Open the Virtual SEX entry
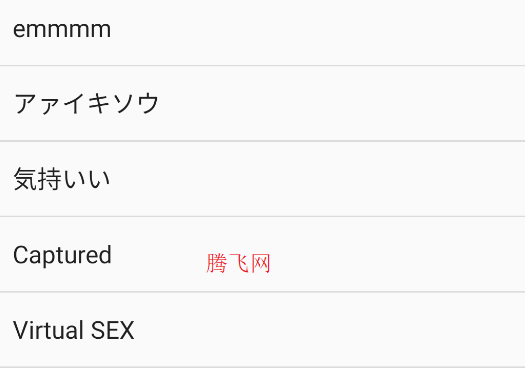The width and height of the screenshot is (525, 368). pos(262,329)
